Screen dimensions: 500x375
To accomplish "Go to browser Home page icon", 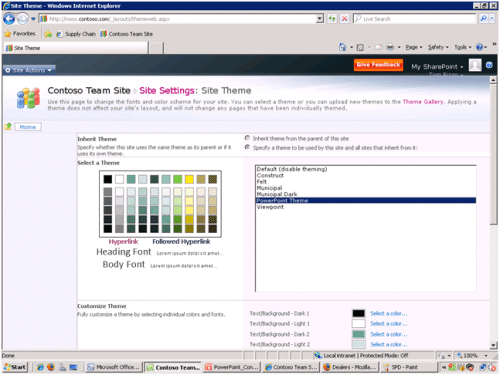I will (x=343, y=47).
